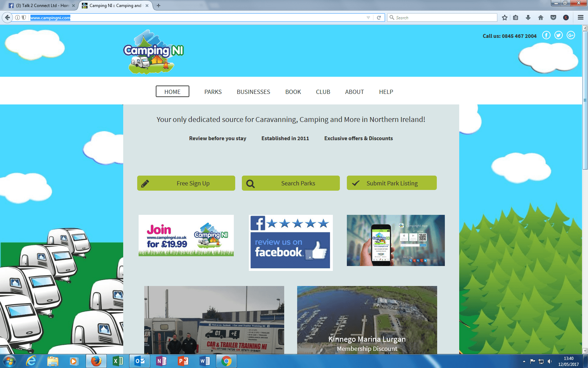This screenshot has height=368, width=588.
Task: Close the Talk 2 Connect Ltd tab
Action: tap(73, 6)
